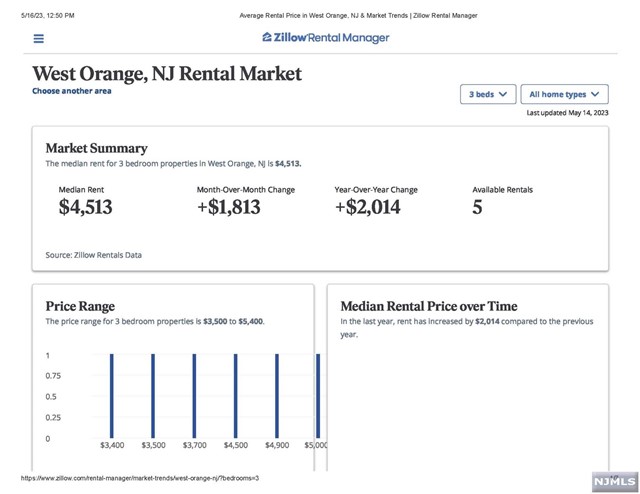Image resolution: width=640 pixels, height=494 pixels.
Task: Open the All home types dropdown
Action: pyautogui.click(x=564, y=94)
